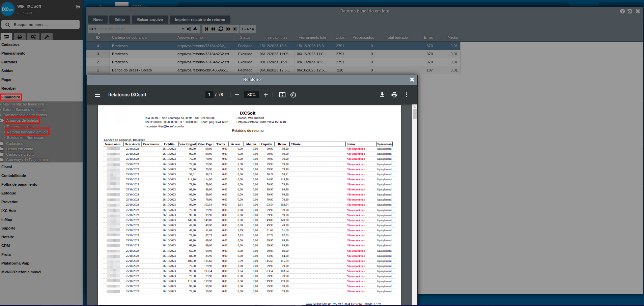Collapse the Arquivos de boletos folder
The width and height of the screenshot is (644, 306).
(22, 120)
